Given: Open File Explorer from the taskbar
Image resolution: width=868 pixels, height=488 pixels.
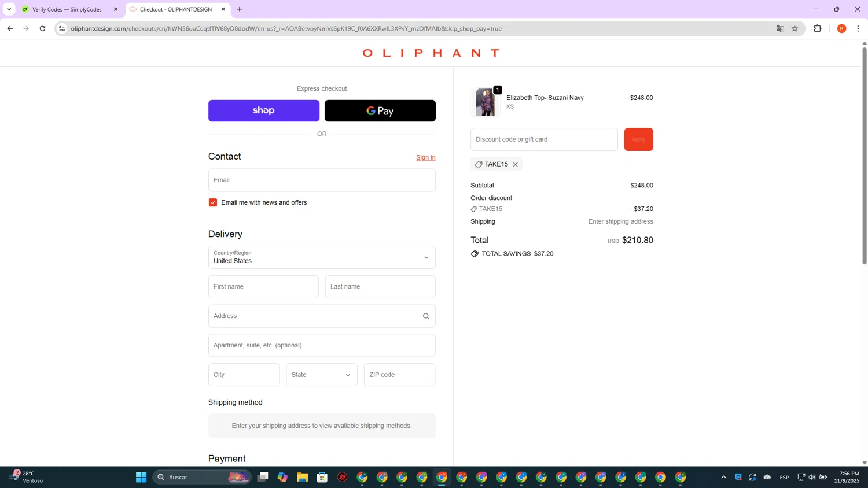Looking at the screenshot, I should [x=302, y=477].
